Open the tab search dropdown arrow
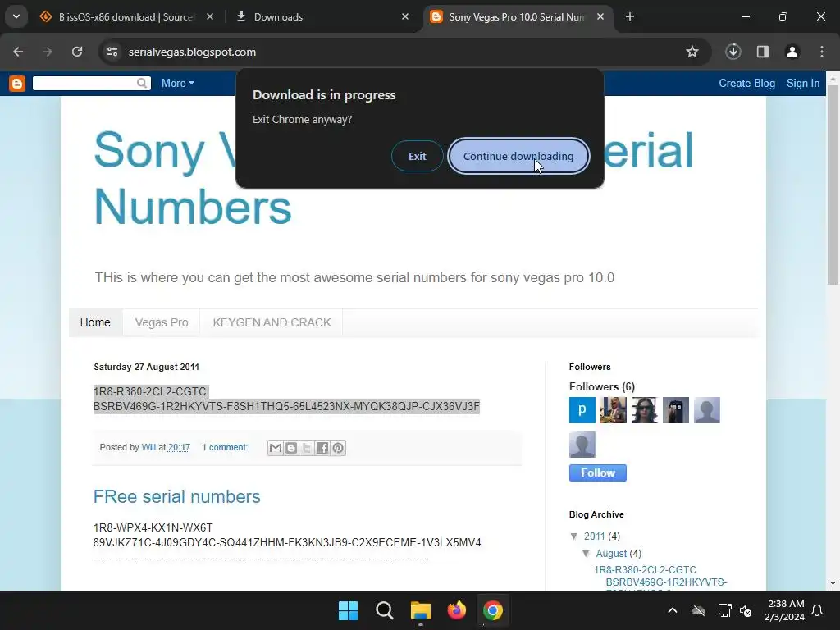This screenshot has width=840, height=630. pyautogui.click(x=16, y=16)
